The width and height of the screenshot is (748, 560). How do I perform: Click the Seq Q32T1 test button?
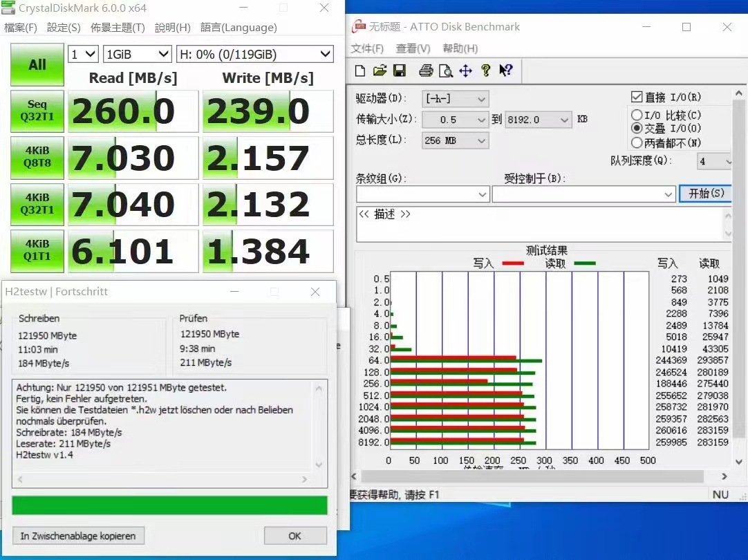(37, 111)
